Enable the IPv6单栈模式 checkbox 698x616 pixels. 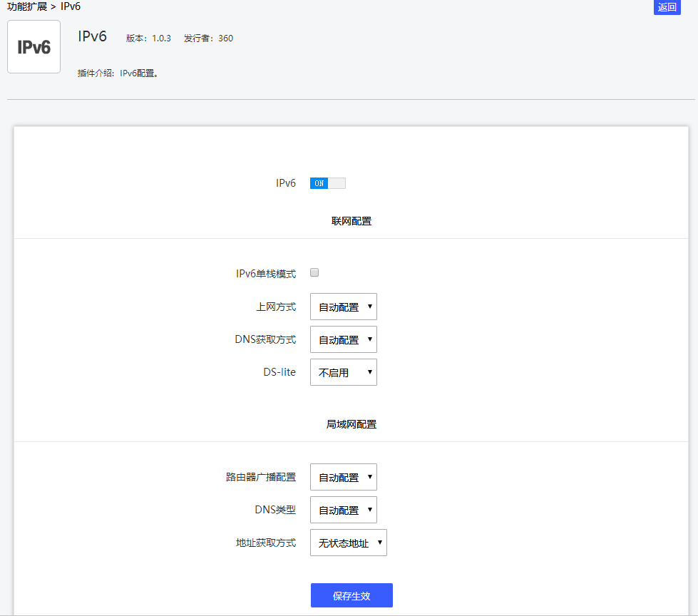tap(314, 272)
